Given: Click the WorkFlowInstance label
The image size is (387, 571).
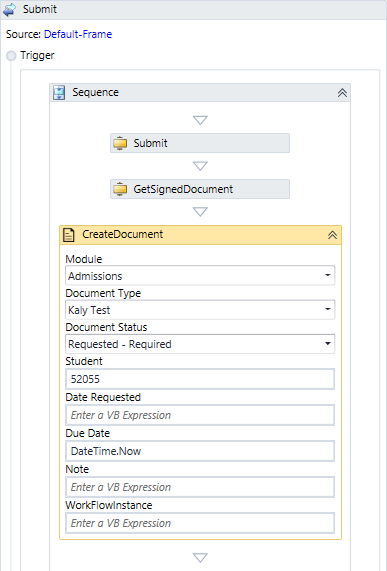Looking at the screenshot, I should 109,505.
